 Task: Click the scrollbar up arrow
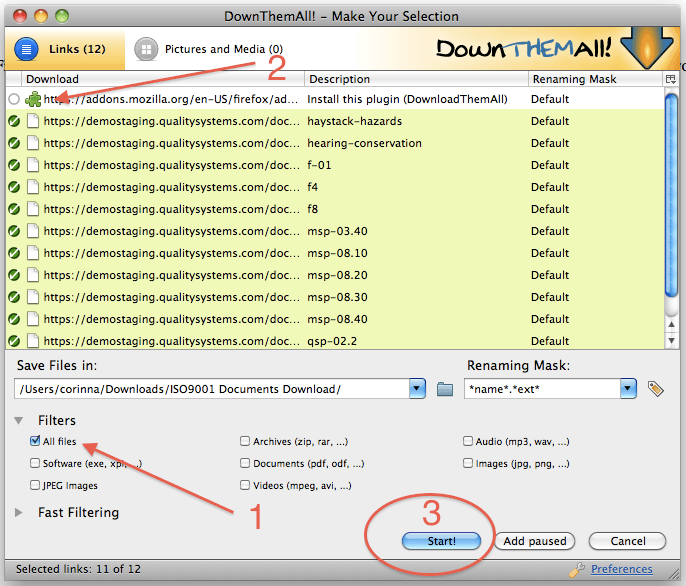click(x=671, y=324)
